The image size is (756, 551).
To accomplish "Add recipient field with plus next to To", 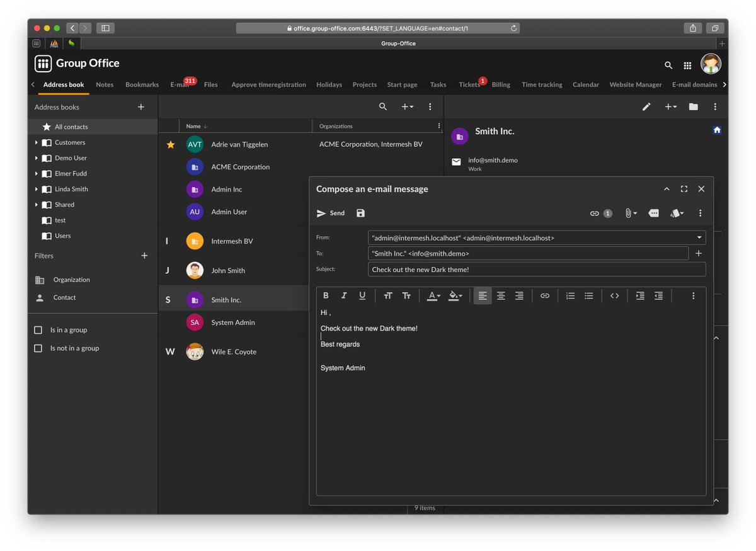I will [x=699, y=253].
